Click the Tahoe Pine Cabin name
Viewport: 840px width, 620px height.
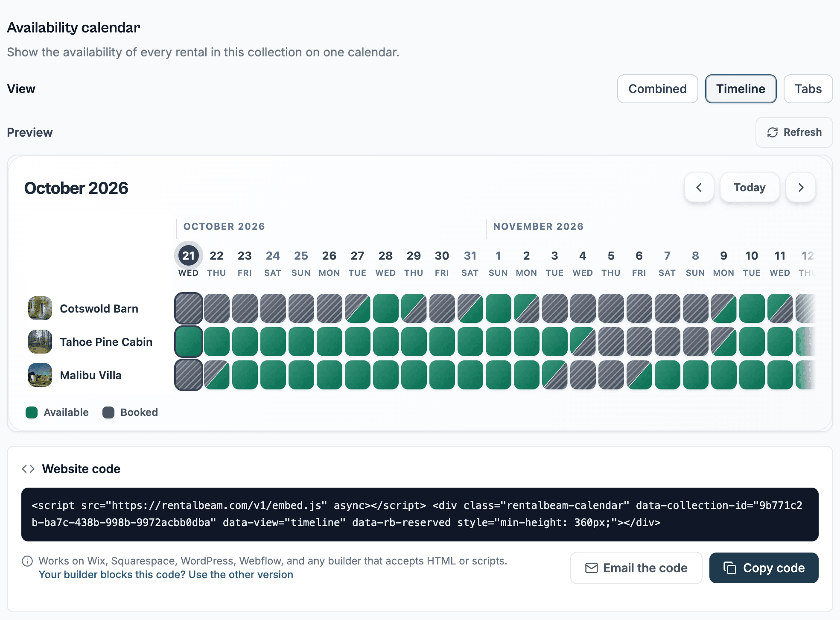[106, 342]
